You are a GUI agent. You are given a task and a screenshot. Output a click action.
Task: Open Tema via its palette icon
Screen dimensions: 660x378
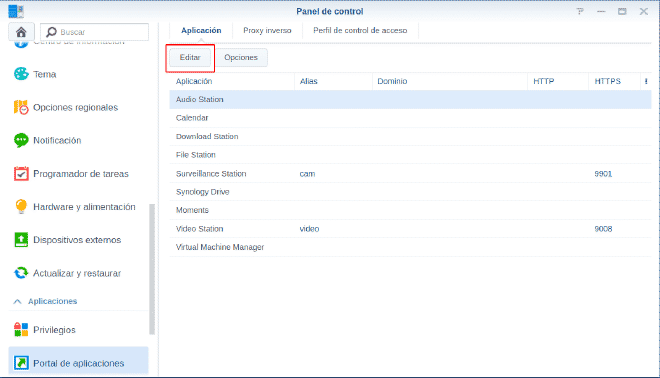21,74
